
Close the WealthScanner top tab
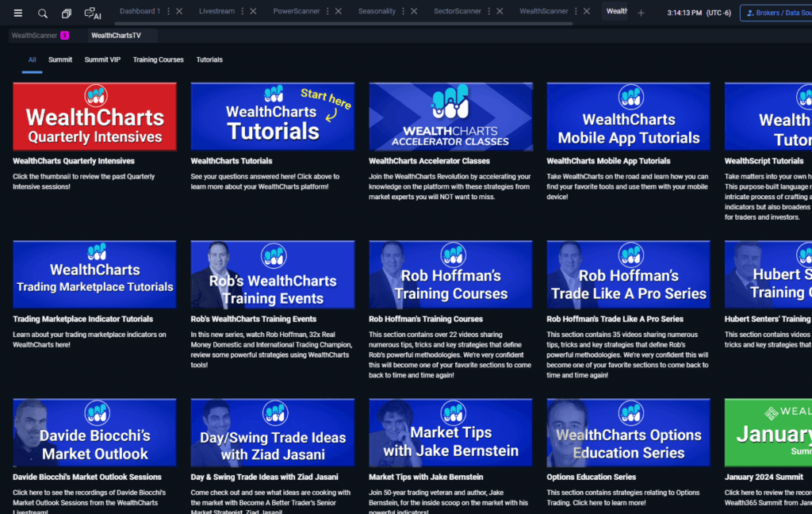tap(587, 11)
